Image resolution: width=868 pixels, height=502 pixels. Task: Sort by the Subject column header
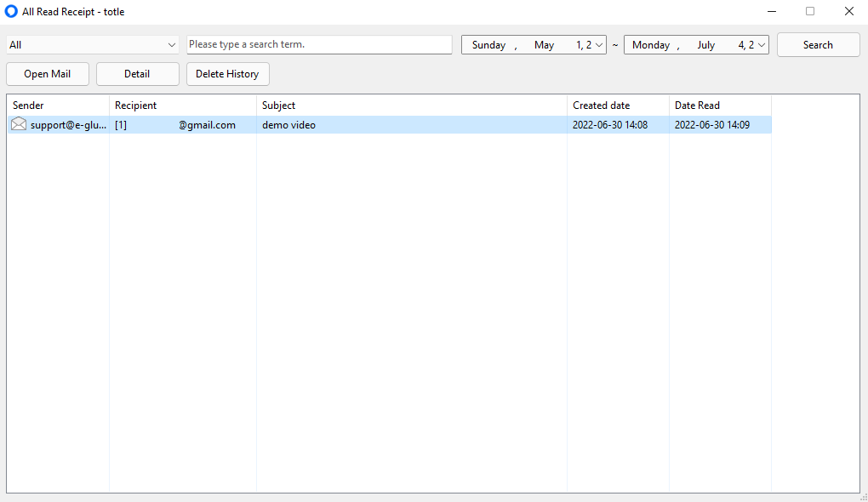[x=412, y=106]
